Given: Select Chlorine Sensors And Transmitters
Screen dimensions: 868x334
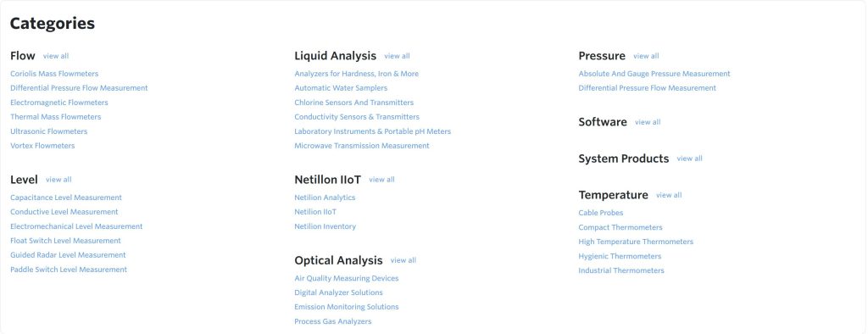Looking at the screenshot, I should click(353, 103).
